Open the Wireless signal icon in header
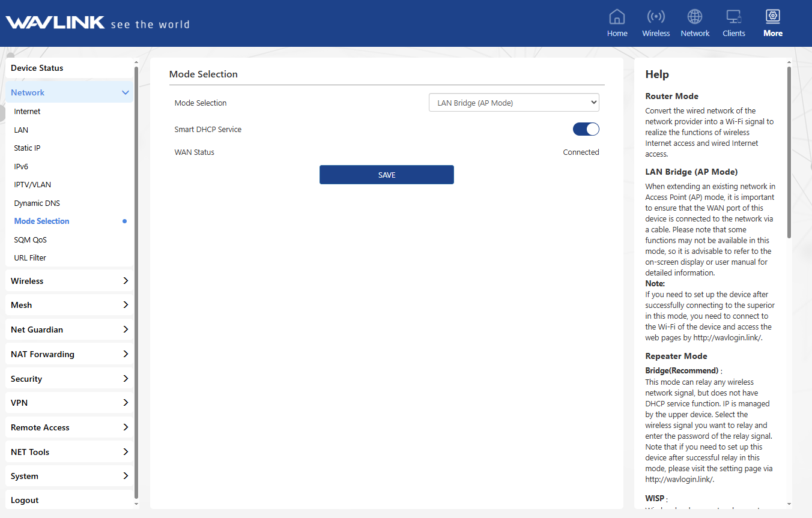The width and height of the screenshot is (812, 518). click(x=655, y=17)
